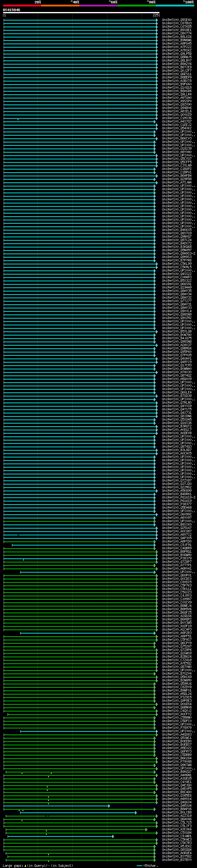Click the Large gaps legend text
The image size is (197, 868).
[x=38, y=865]
